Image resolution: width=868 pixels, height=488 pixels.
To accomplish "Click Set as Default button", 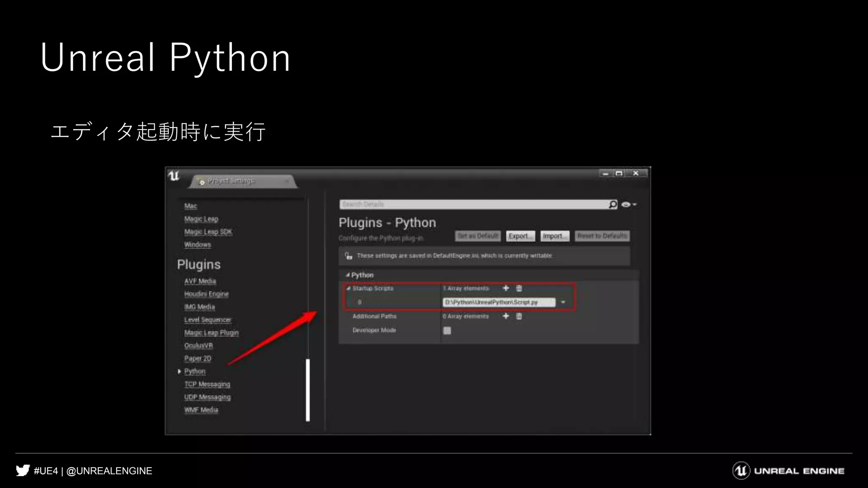I will 478,236.
